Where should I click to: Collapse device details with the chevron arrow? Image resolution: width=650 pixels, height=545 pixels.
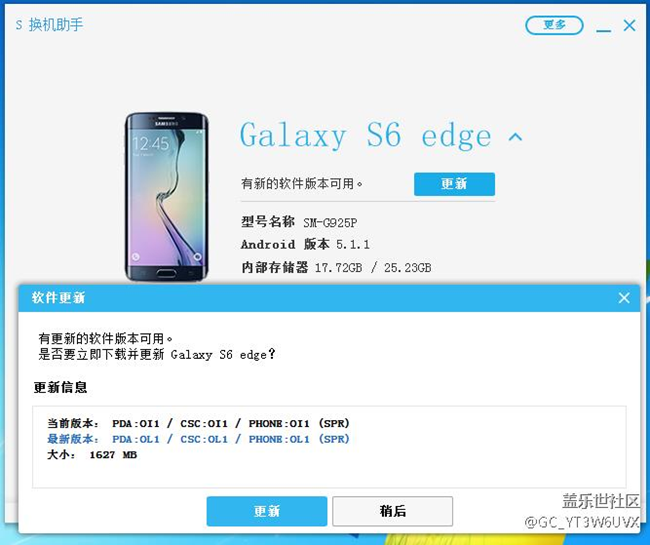tap(515, 136)
